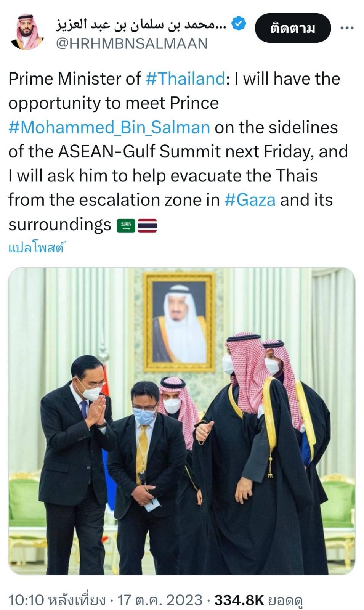
Task: Open the 334.8K view count
Action: (239, 600)
